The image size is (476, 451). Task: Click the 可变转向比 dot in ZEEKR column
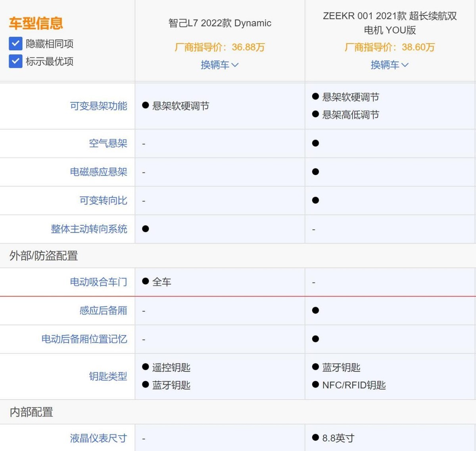point(315,200)
